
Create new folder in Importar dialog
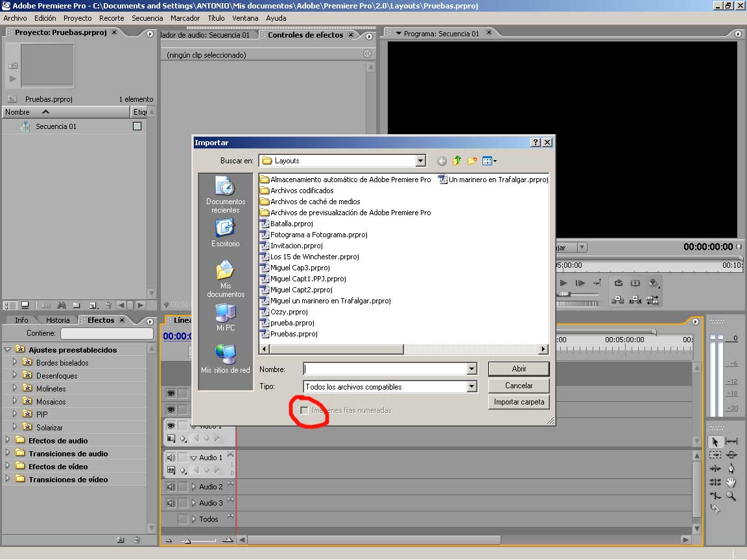(472, 161)
